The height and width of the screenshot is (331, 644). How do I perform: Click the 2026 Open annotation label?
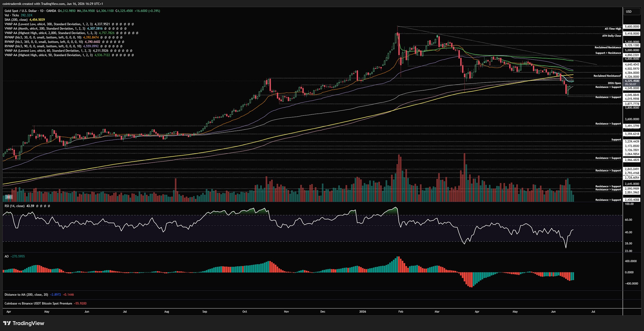(x=614, y=83)
